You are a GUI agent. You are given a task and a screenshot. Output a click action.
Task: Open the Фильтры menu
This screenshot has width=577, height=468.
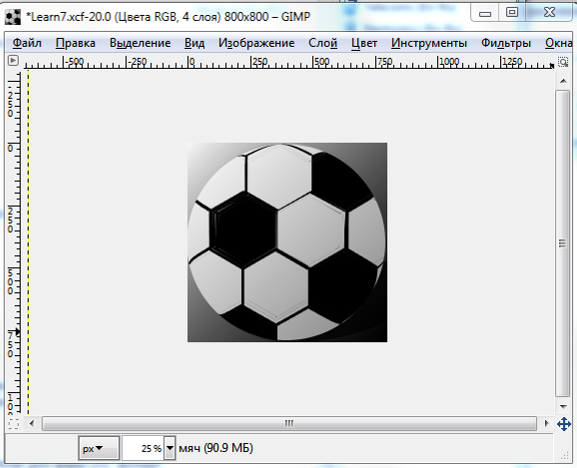click(506, 43)
